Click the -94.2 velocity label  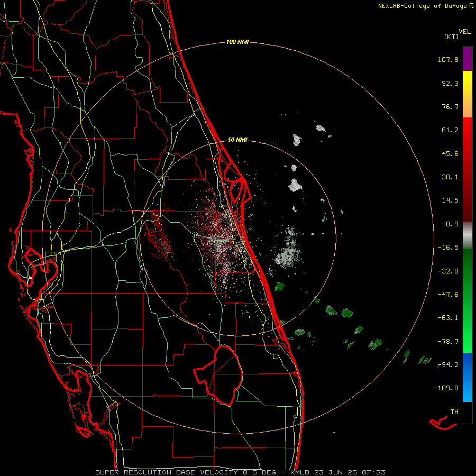(448, 365)
